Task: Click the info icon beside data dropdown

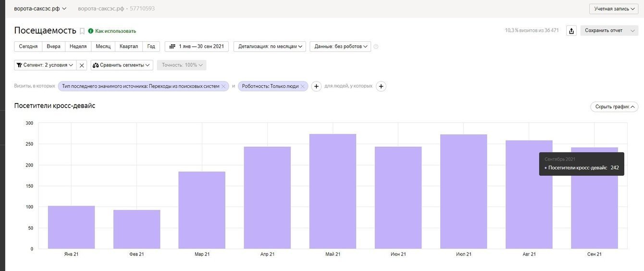Action: point(376,47)
